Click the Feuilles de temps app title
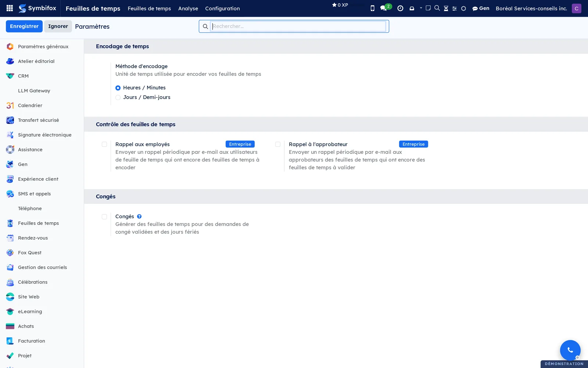Viewport: 588px width, 368px height. click(x=93, y=8)
